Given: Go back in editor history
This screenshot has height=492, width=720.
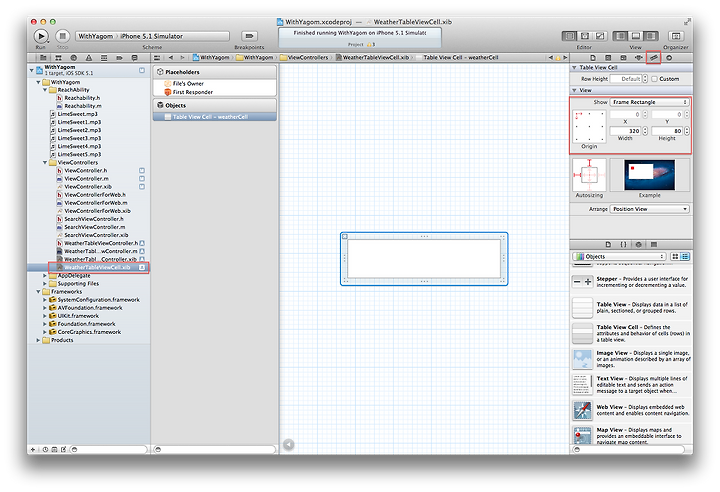Looking at the screenshot, I should point(171,58).
